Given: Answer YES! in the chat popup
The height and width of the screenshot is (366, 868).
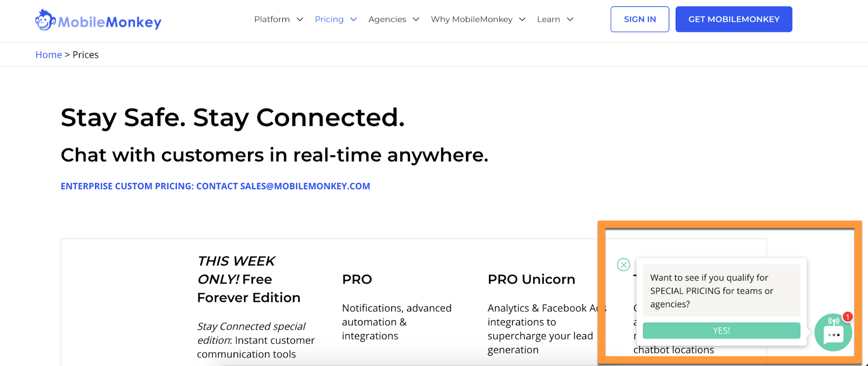Looking at the screenshot, I should click(721, 330).
